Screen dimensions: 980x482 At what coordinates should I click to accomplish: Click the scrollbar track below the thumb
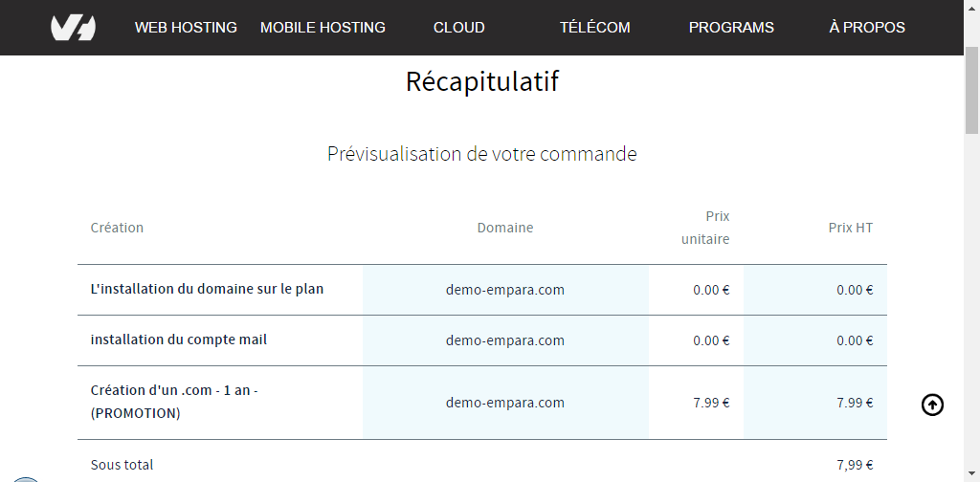(x=971, y=299)
